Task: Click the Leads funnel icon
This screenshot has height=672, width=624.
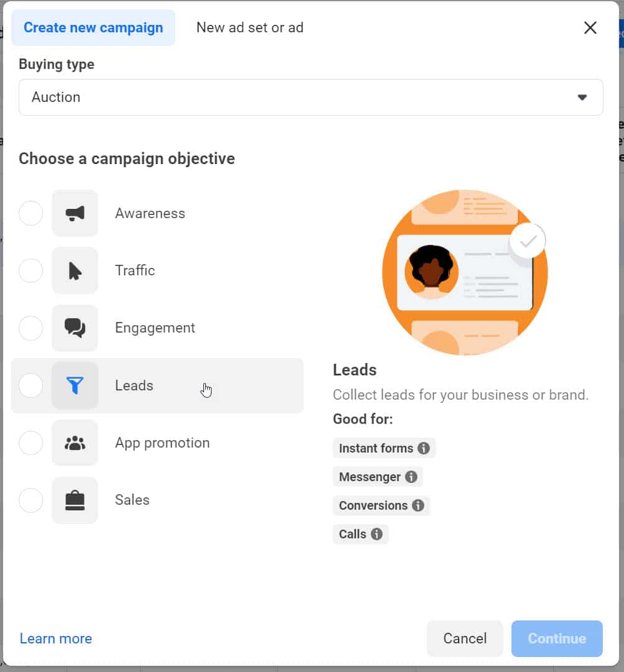Action: 75,385
